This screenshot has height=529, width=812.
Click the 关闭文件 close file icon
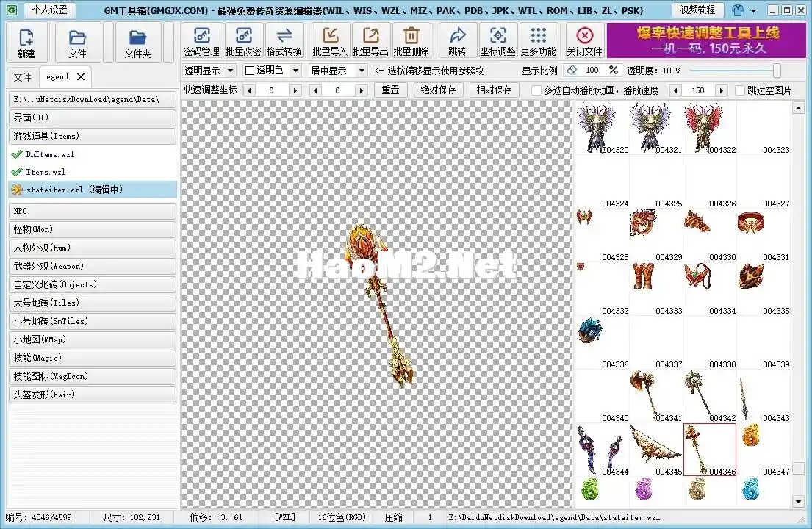pyautogui.click(x=585, y=41)
